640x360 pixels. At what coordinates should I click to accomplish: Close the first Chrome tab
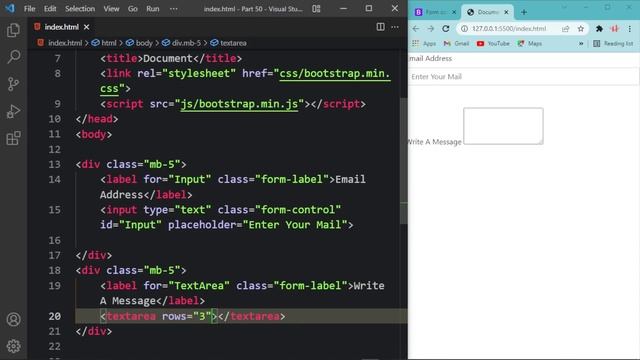(x=454, y=12)
